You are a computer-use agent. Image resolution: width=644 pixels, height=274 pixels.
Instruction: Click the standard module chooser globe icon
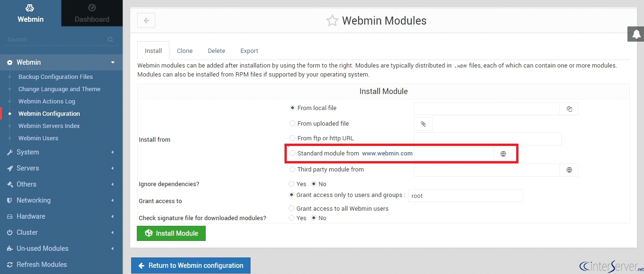click(x=503, y=154)
